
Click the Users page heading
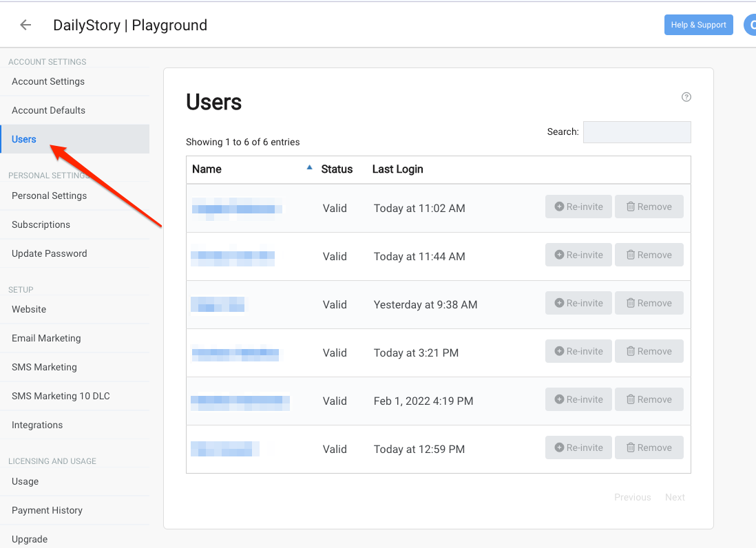(214, 102)
